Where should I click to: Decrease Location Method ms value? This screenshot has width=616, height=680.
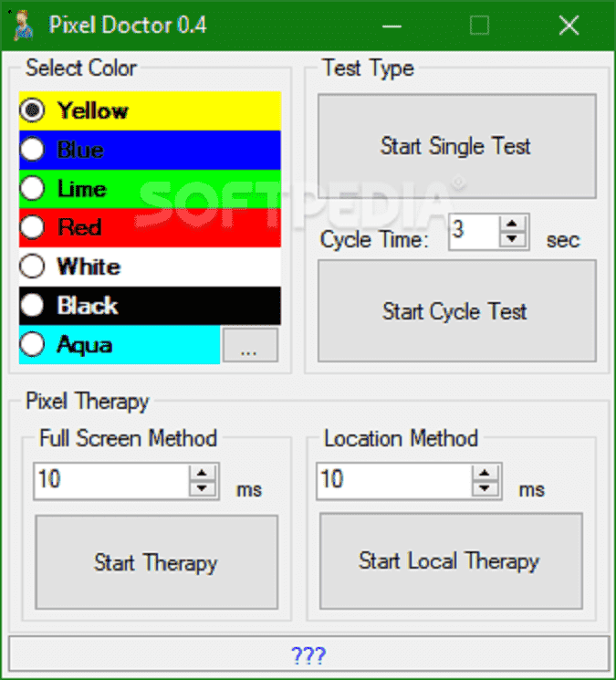[x=486, y=488]
